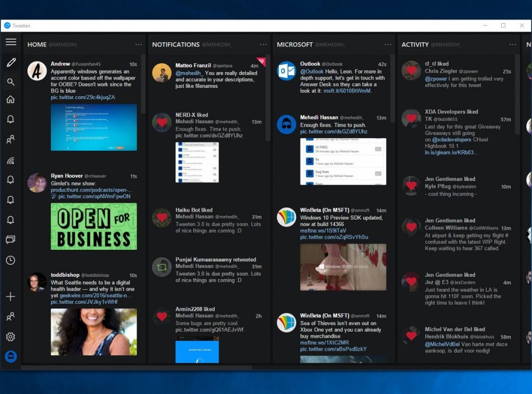Click the heart icon on the NERD-X liked notification
This screenshot has width=532, height=394.
162,123
